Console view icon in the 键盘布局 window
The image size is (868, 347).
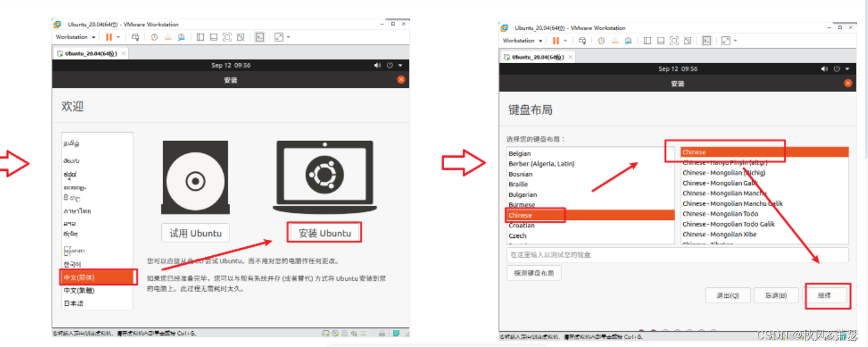click(706, 41)
